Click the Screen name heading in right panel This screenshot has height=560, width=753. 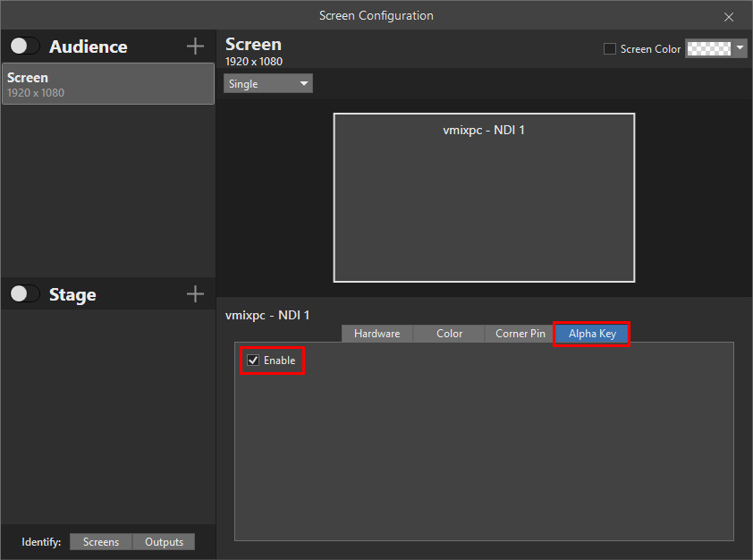pyautogui.click(x=253, y=45)
